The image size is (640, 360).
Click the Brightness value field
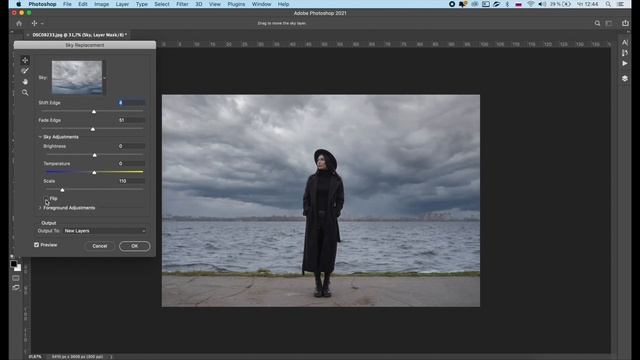click(x=131, y=146)
